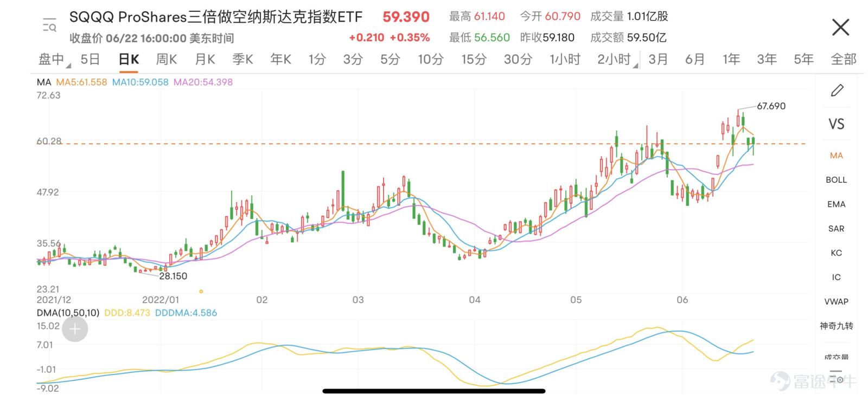Viewport: 868px width, 401px height.
Task: Click the DMA(10,50,10) indicator label
Action: pos(68,313)
